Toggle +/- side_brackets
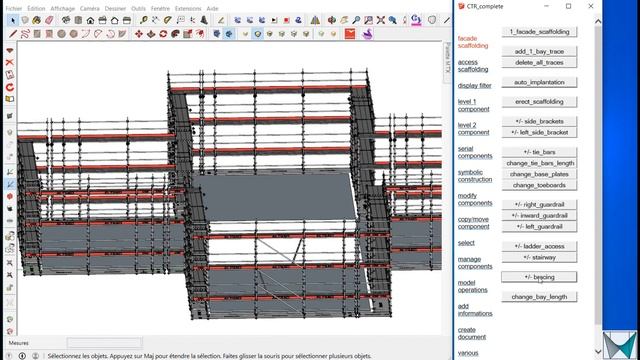The width and height of the screenshot is (640, 360). point(539,121)
